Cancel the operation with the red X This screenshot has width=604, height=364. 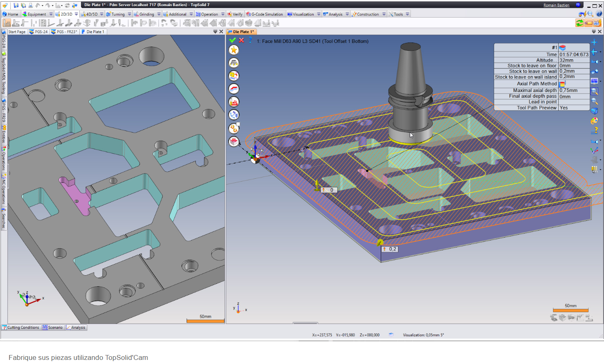pos(241,40)
